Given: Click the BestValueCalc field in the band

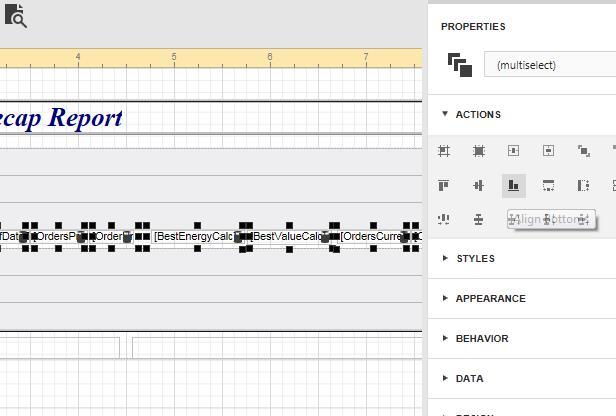Looking at the screenshot, I should click(x=289, y=237).
